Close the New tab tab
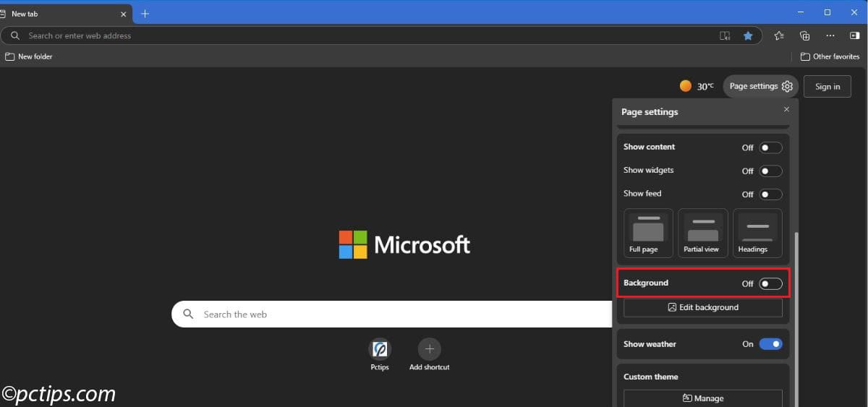The width and height of the screenshot is (868, 407). (122, 14)
